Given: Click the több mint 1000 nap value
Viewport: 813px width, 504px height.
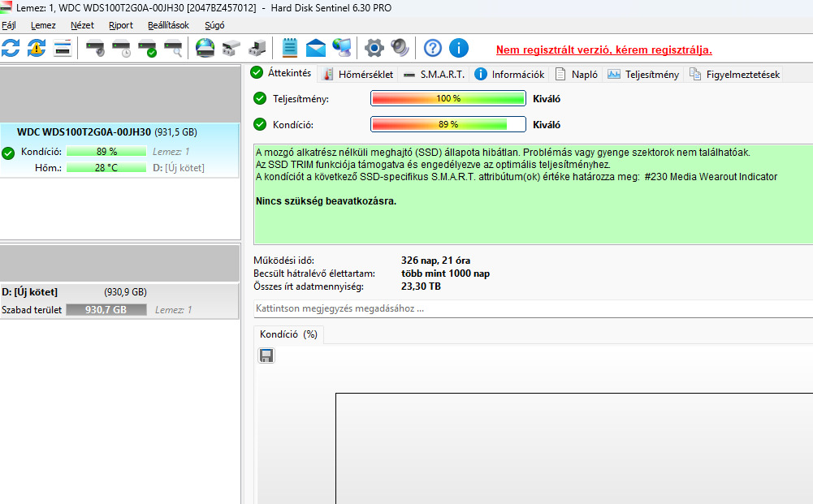Looking at the screenshot, I should point(445,274).
